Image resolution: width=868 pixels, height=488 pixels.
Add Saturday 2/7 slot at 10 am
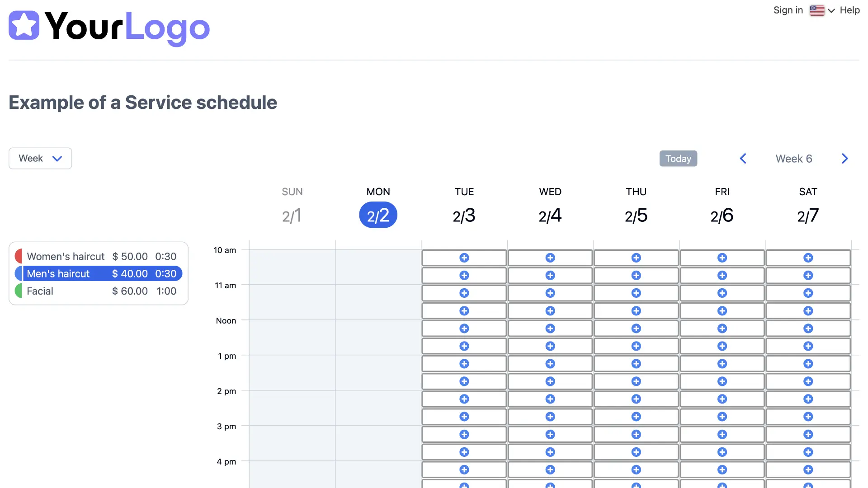point(808,258)
